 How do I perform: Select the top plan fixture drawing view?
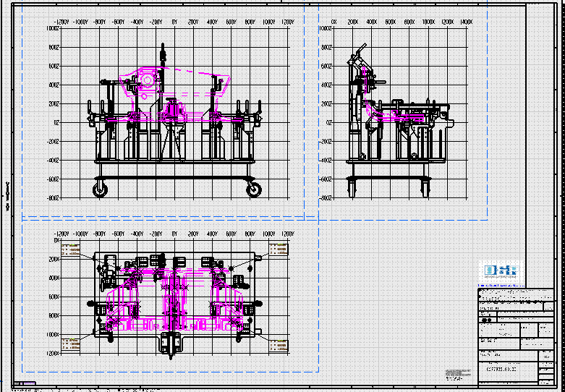pyautogui.click(x=175, y=304)
